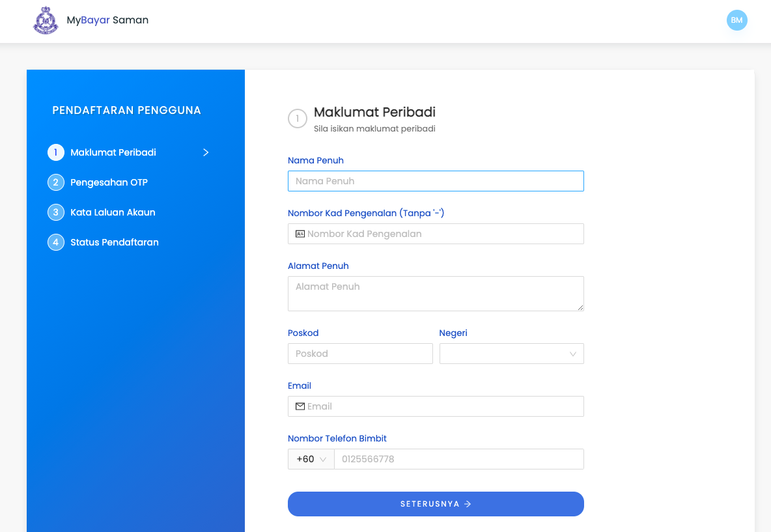Click the police crest logo
771x532 pixels.
pyautogui.click(x=46, y=21)
